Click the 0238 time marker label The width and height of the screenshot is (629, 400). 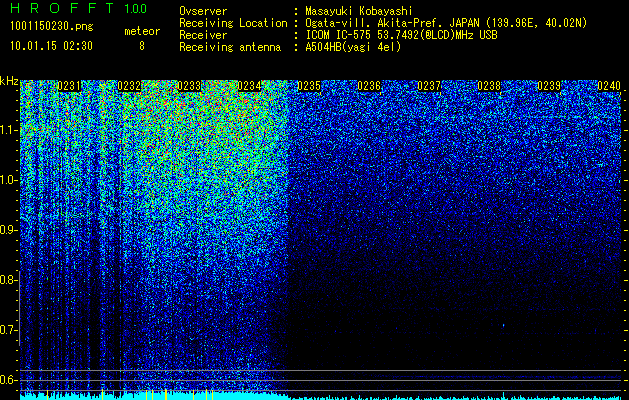pyautogui.click(x=489, y=86)
